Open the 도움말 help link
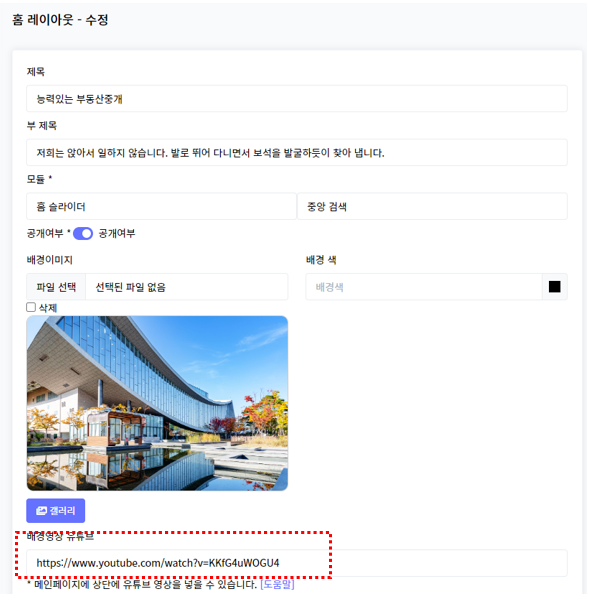589x603 pixels. point(277,585)
